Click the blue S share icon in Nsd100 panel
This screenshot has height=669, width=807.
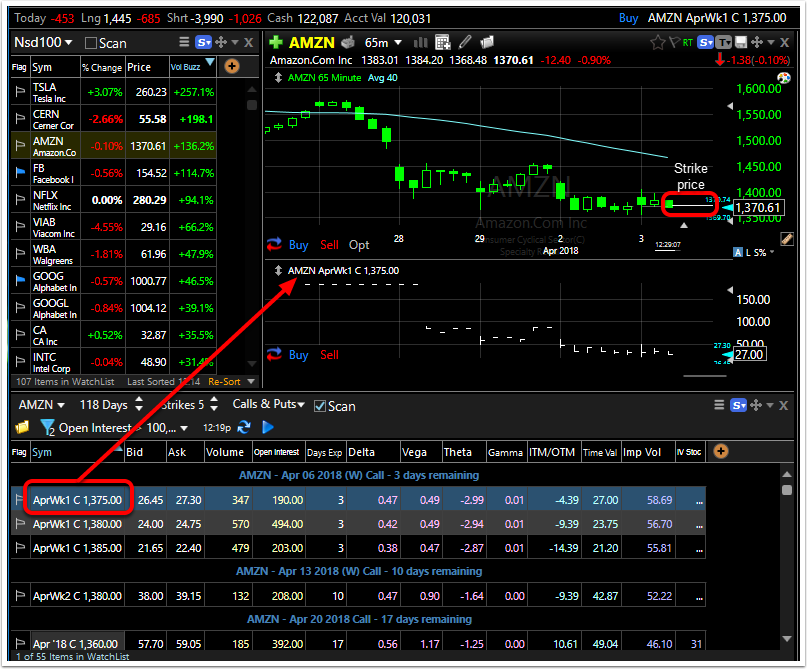(x=203, y=43)
